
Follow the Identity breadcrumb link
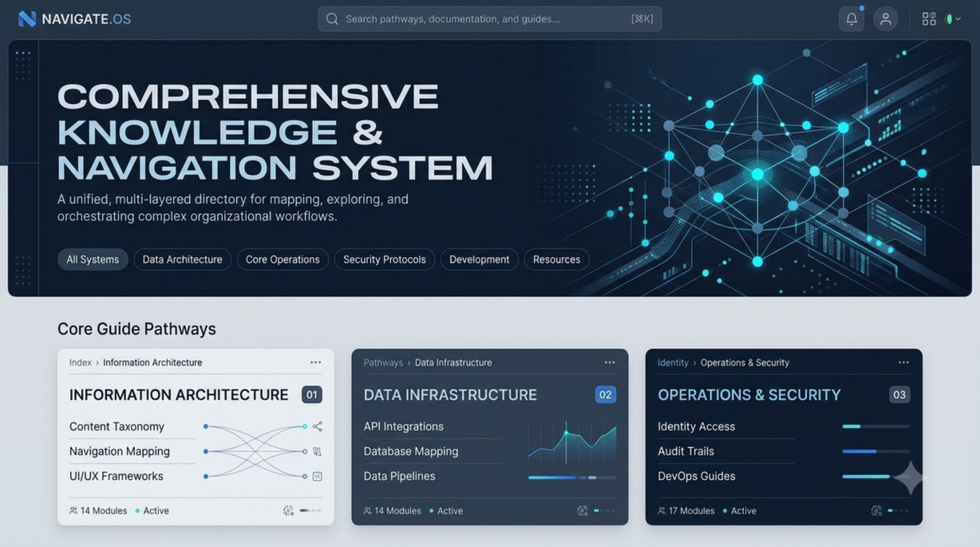672,363
